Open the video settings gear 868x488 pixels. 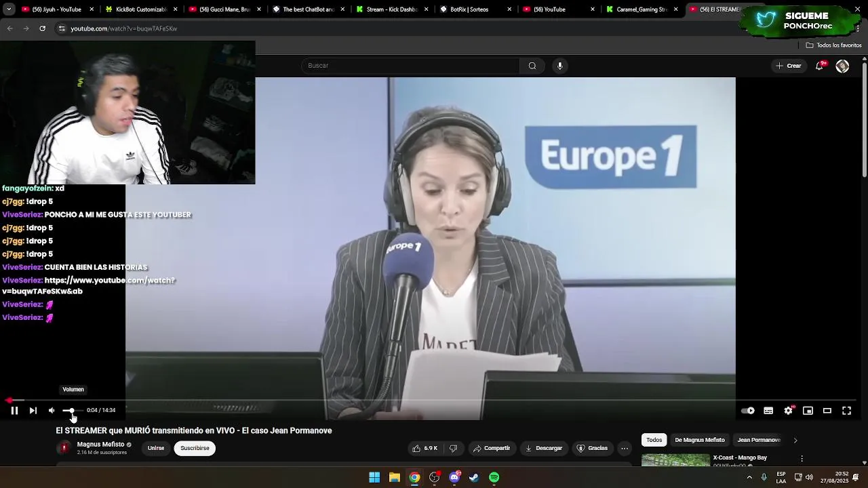point(788,411)
